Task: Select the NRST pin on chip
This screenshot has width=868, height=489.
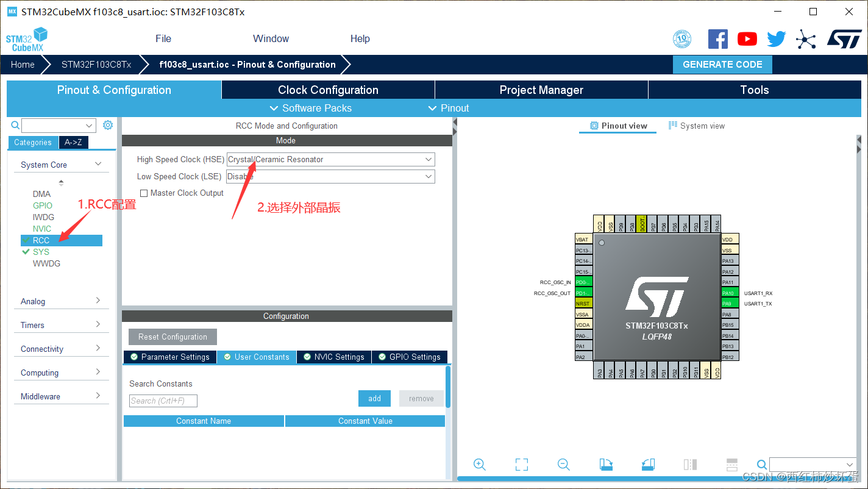Action: (584, 304)
